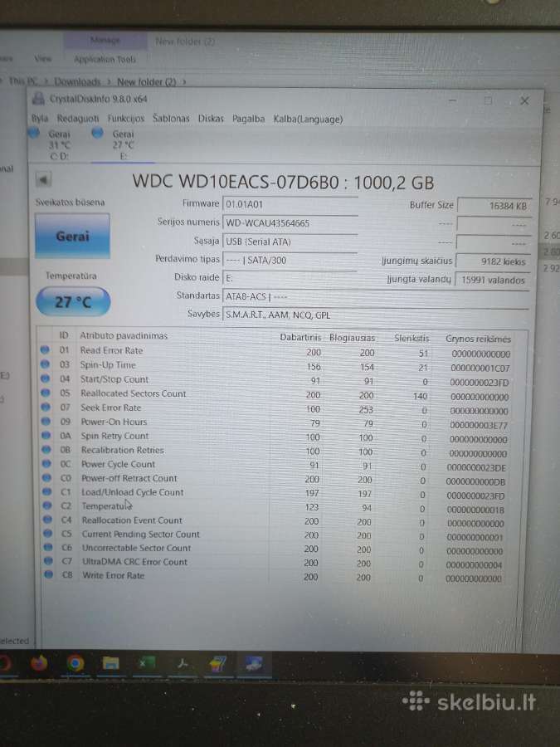
Task: Click the Slenkstis column header
Action: [x=411, y=339]
